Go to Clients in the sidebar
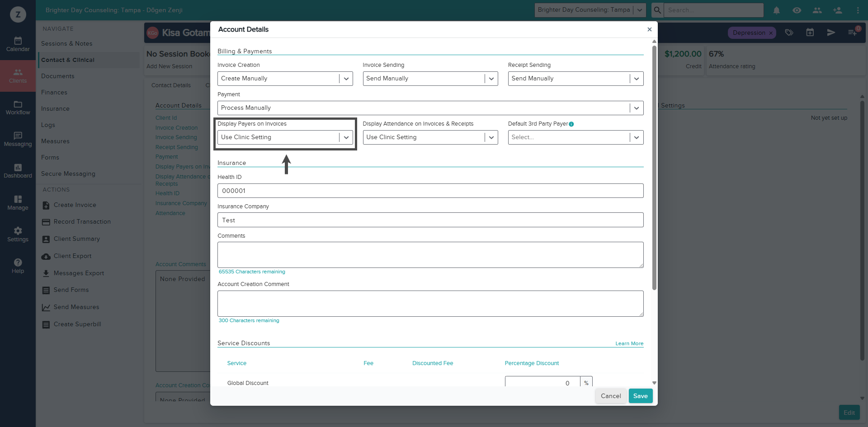 click(x=18, y=76)
